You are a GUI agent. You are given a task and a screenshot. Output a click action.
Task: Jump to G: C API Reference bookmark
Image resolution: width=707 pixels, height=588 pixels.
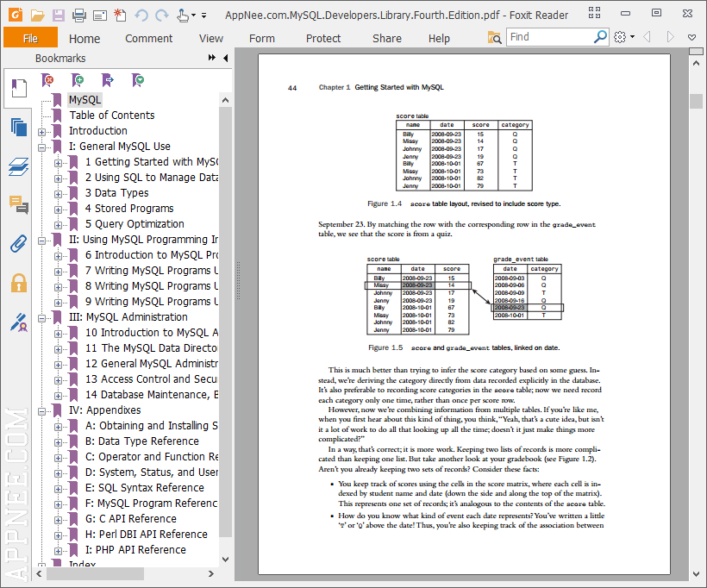(131, 519)
